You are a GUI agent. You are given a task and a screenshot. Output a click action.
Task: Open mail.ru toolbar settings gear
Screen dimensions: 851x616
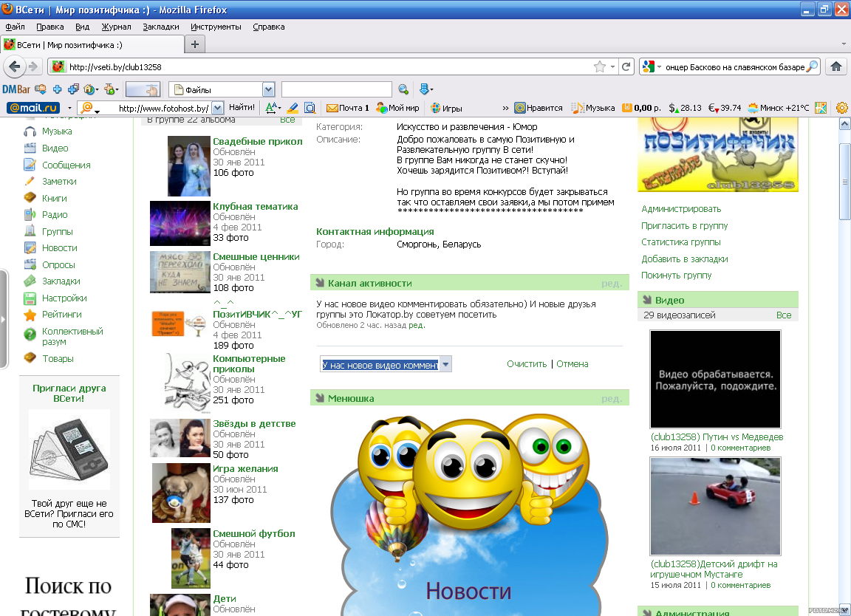[x=842, y=107]
